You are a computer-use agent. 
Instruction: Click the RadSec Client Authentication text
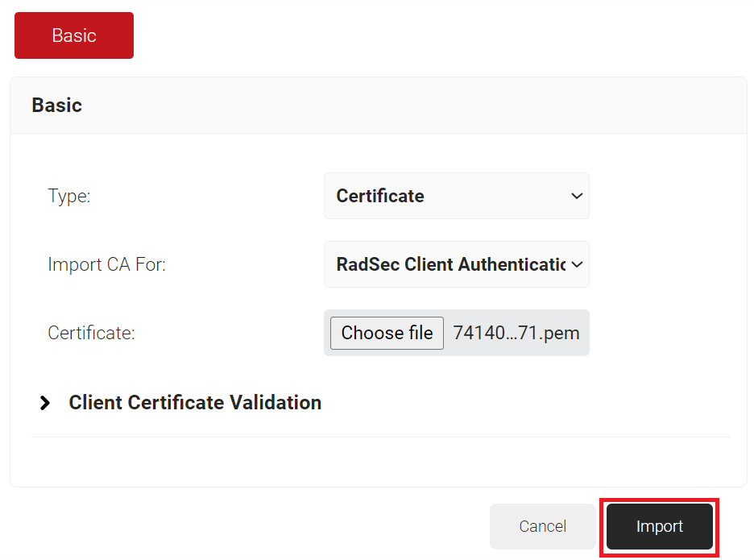coord(449,264)
